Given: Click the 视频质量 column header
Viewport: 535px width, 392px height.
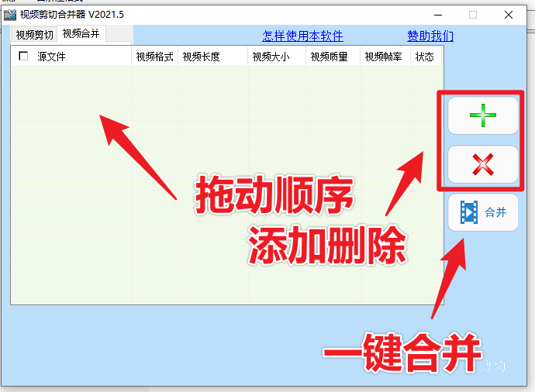Looking at the screenshot, I should point(333,57).
